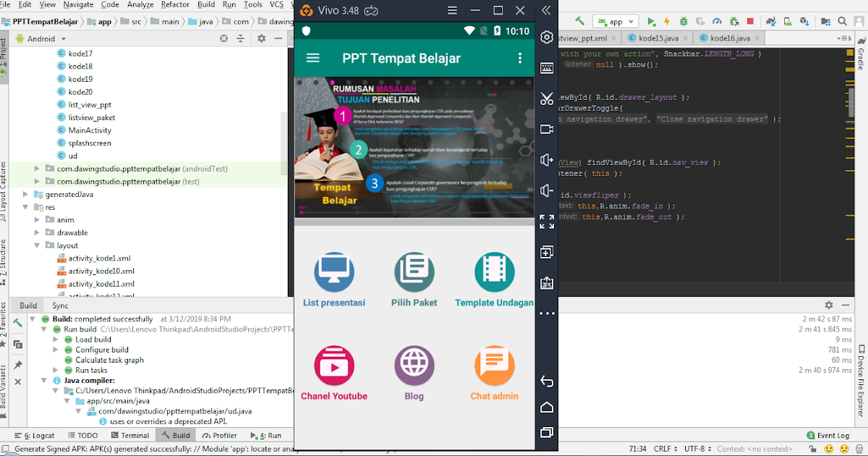Open Chat admin in the emulator app
The height and width of the screenshot is (456, 868).
[x=495, y=366]
